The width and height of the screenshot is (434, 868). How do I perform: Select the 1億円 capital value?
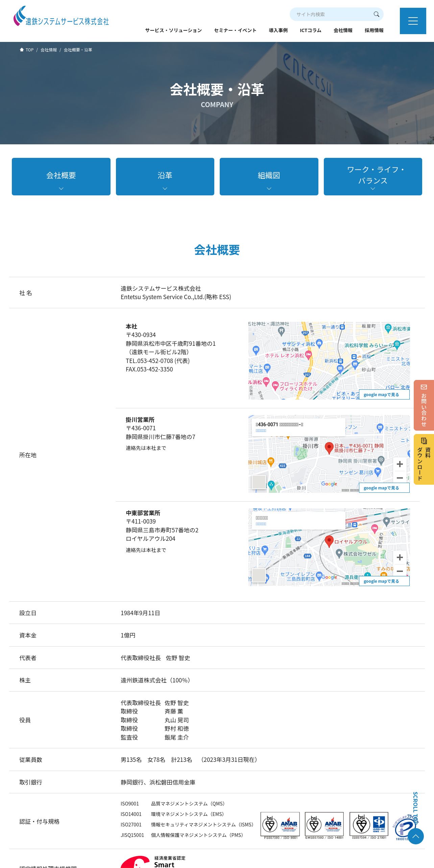pos(128,635)
